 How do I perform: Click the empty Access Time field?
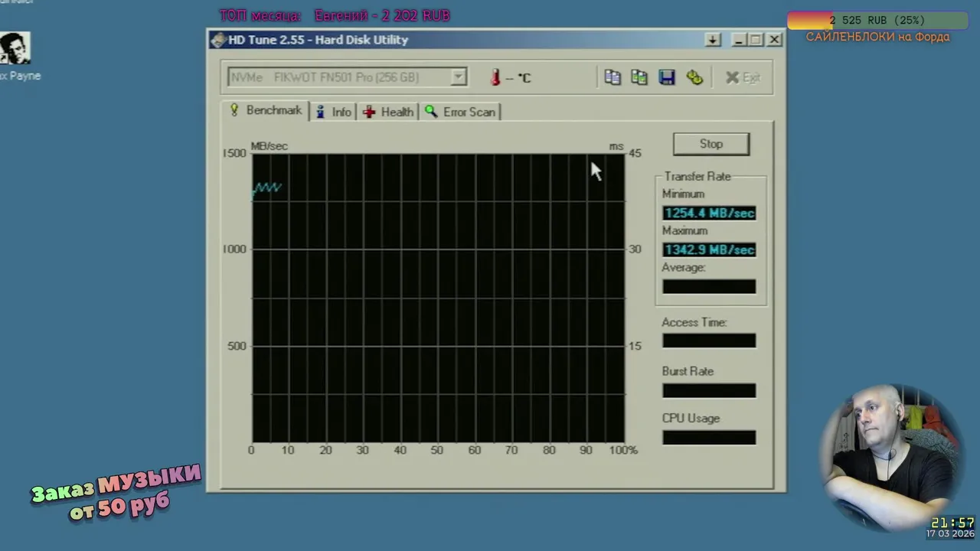point(709,341)
